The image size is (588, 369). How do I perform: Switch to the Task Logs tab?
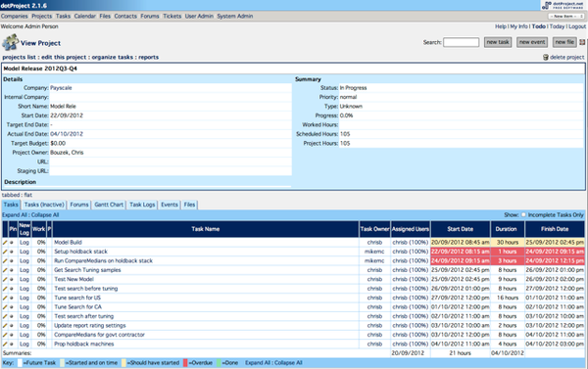tap(142, 205)
